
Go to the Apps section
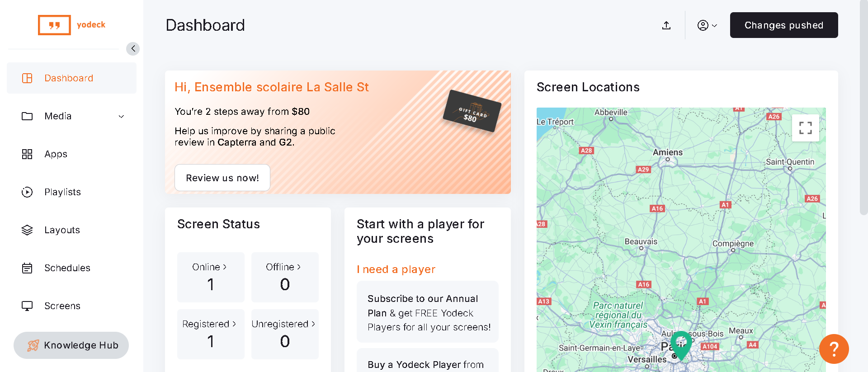coord(56,154)
